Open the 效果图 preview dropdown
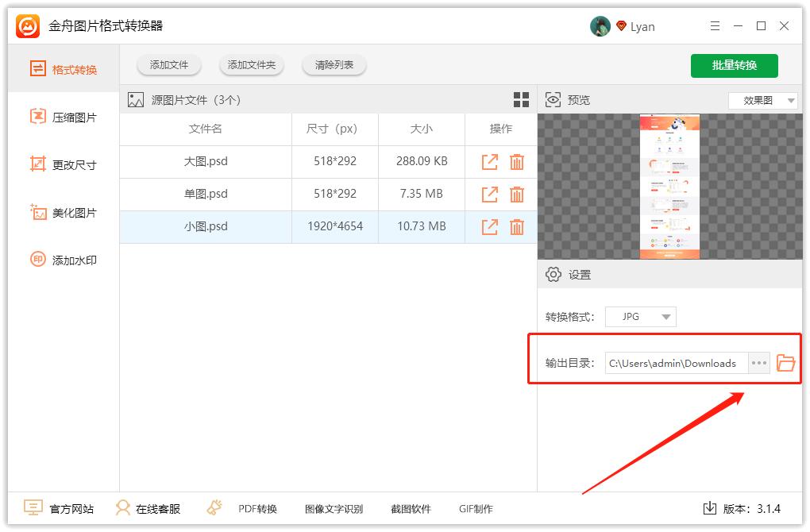This screenshot has width=810, height=532. (x=762, y=100)
